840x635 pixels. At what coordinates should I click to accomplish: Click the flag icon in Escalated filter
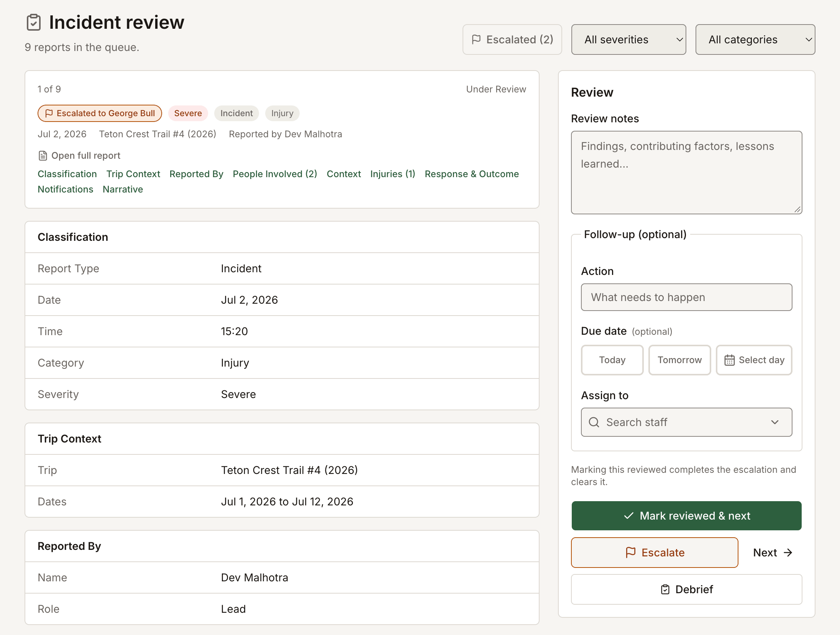tap(476, 39)
